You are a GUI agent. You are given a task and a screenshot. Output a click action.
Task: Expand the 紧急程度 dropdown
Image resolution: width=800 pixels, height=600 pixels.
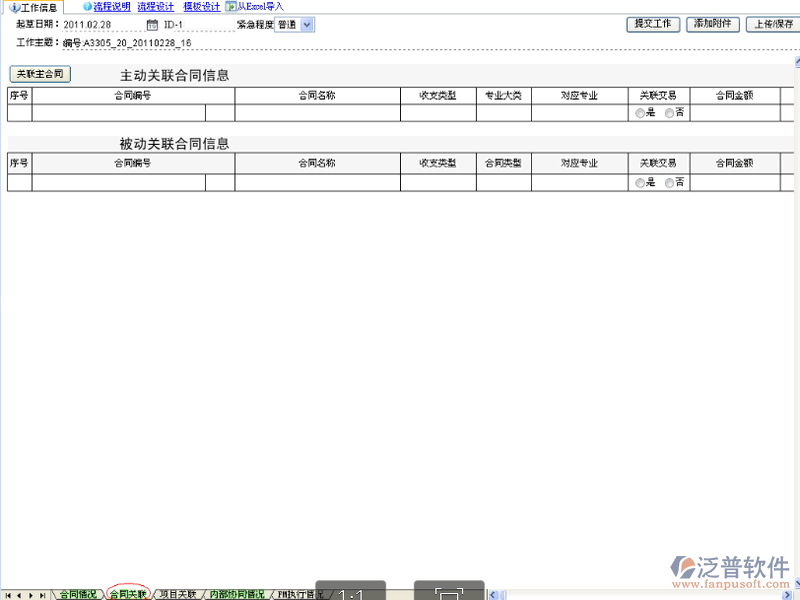(x=306, y=25)
